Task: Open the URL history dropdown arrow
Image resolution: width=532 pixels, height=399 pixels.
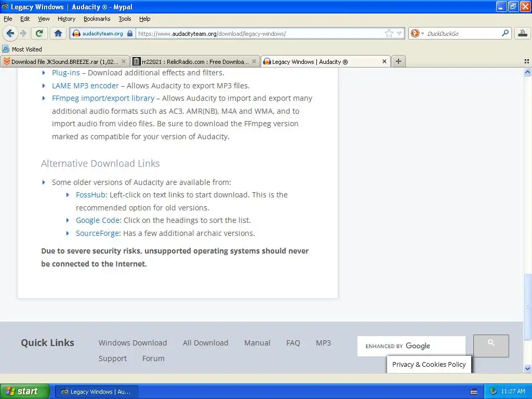Action: [x=400, y=33]
